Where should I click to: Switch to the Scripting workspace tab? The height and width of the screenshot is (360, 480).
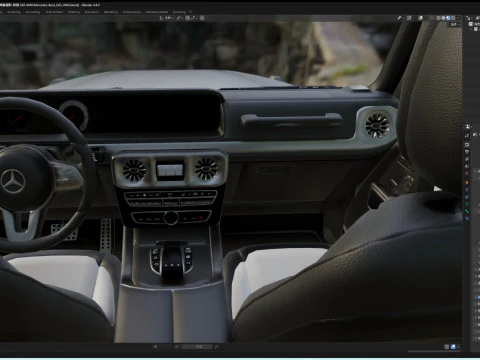(x=179, y=12)
